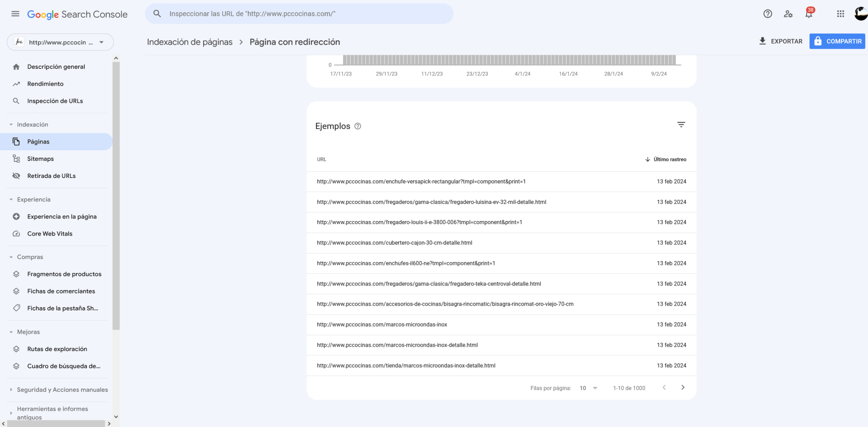Collapse the Mejoras section
868x427 pixels.
[11, 332]
